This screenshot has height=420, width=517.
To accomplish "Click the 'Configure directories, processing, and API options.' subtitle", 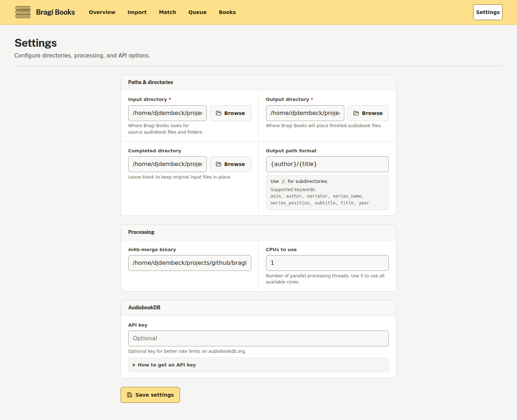I will point(82,56).
